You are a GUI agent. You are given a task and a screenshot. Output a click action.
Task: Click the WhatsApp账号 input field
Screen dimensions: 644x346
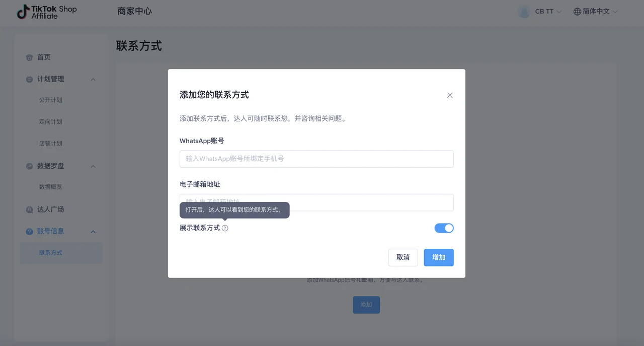316,159
